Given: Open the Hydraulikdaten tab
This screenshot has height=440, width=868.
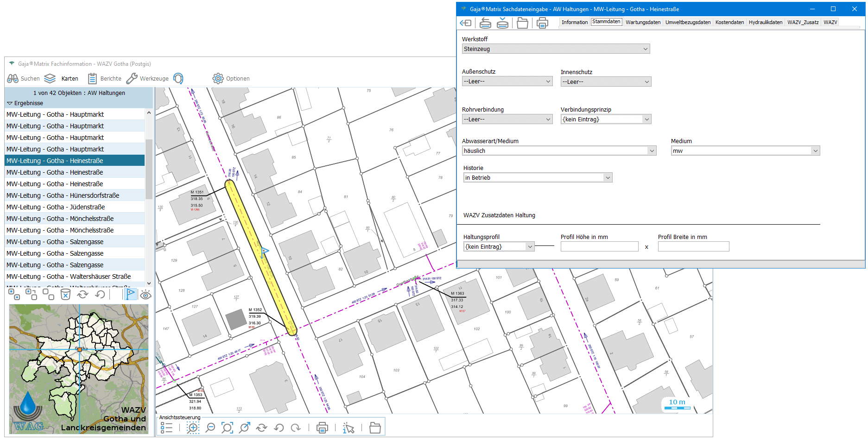Looking at the screenshot, I should (x=765, y=22).
